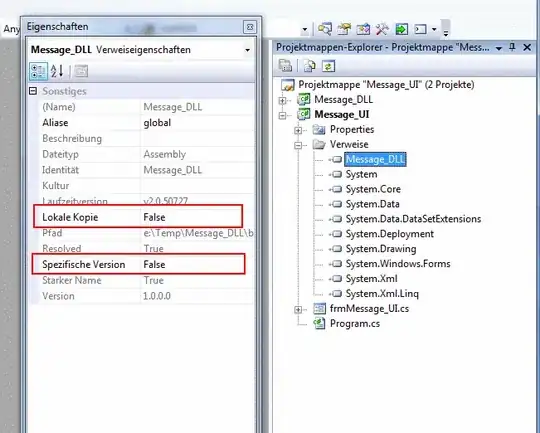Open the Object Browser toolbar icon
The width and height of the screenshot is (540, 433).
click(x=363, y=29)
